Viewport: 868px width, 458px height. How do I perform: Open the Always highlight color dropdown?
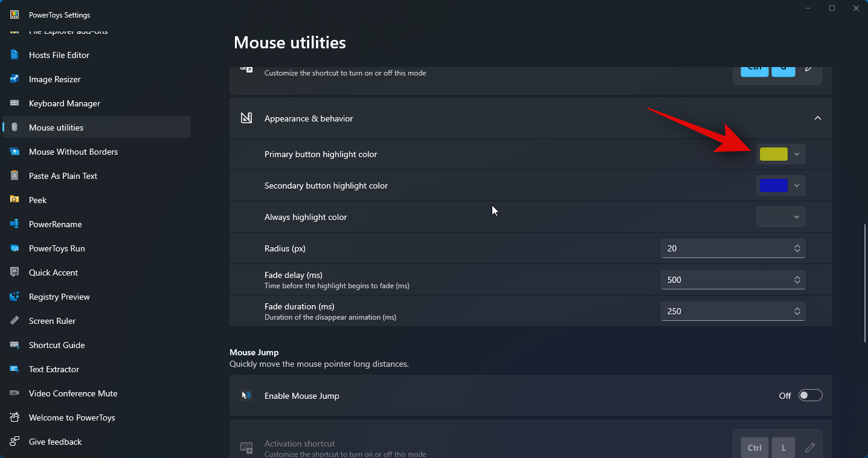780,217
